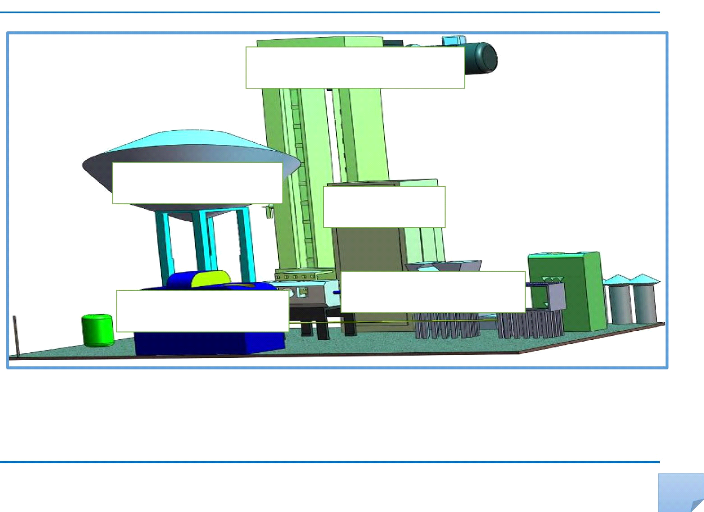Image resolution: width=704 pixels, height=512 pixels.
Task: Select the blank label box over the blue base
Action: (202, 310)
